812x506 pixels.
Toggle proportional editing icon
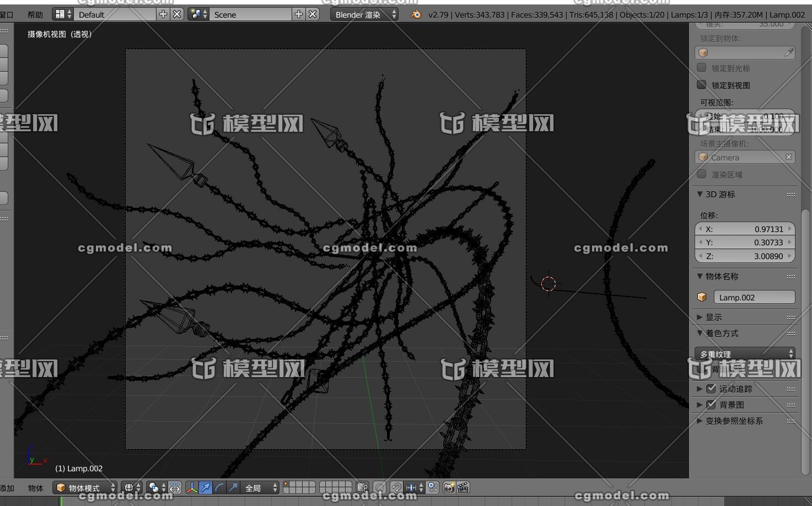tap(380, 488)
